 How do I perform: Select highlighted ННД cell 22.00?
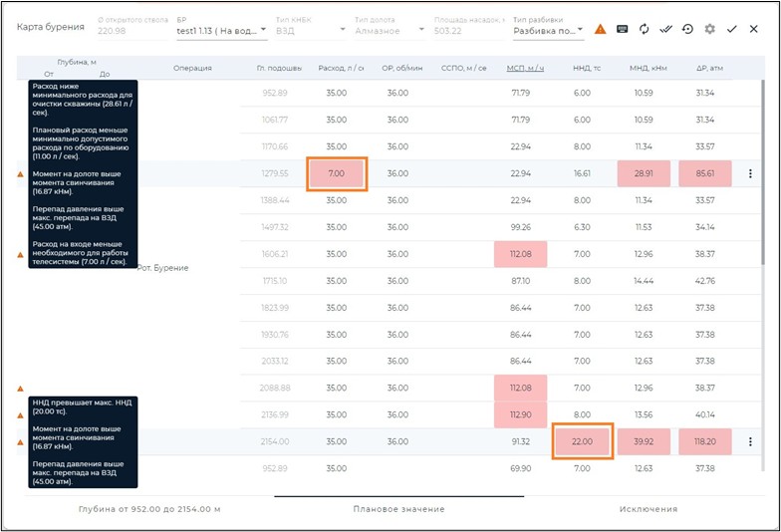point(581,441)
